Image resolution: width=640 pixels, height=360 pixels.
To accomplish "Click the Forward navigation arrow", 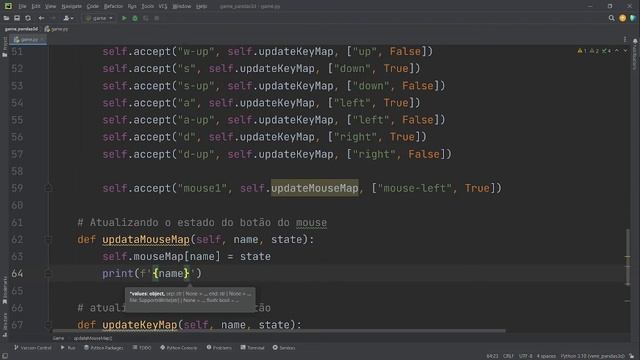I will point(53,18).
